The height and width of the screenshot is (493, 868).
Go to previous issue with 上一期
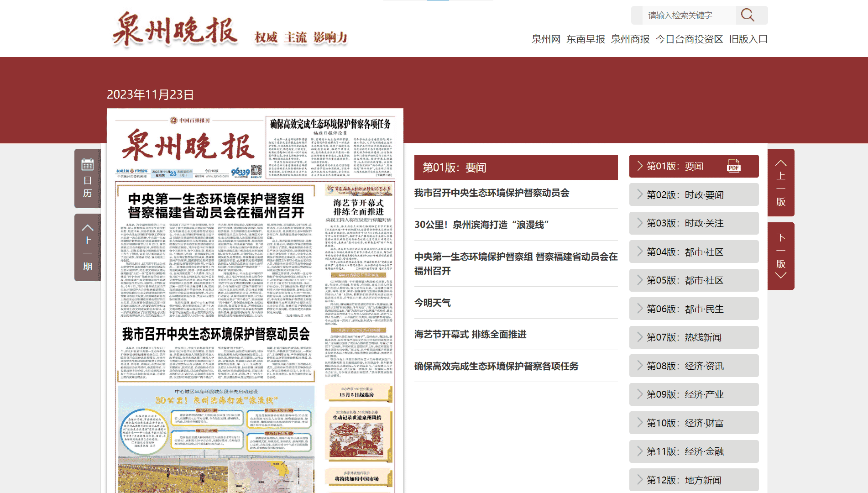(x=88, y=247)
